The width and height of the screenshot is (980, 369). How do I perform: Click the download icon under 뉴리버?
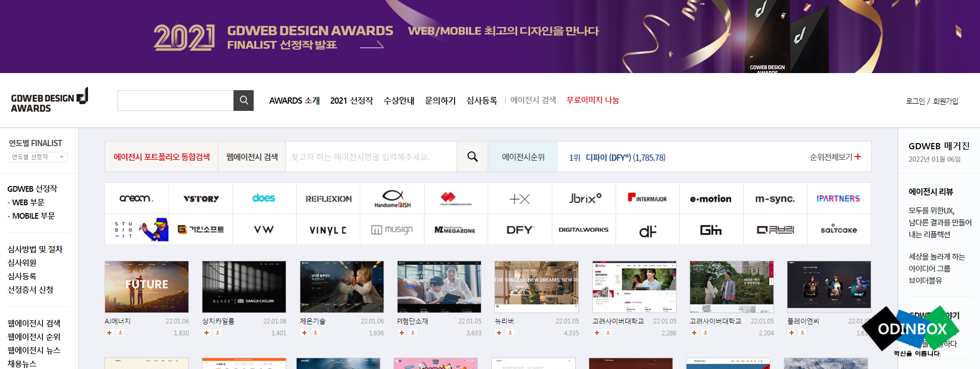(510, 333)
